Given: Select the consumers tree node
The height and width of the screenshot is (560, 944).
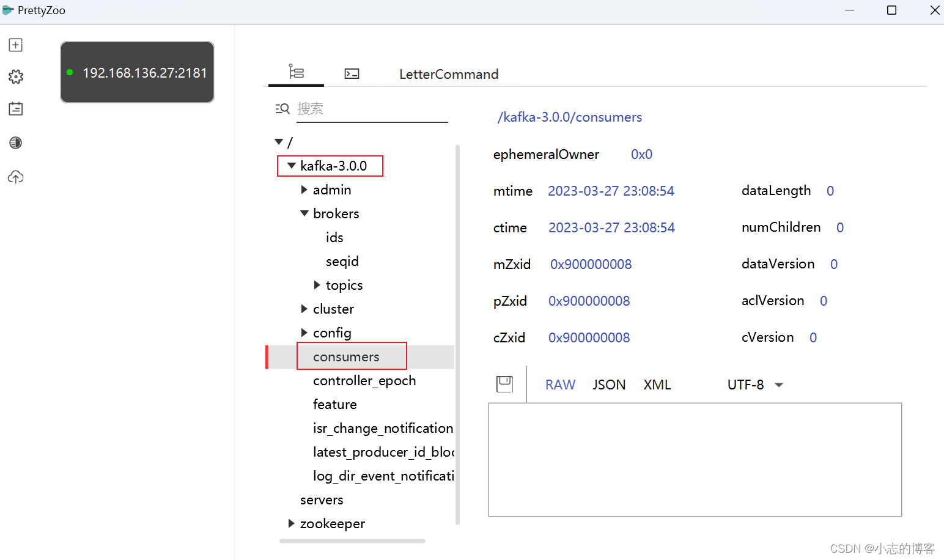Looking at the screenshot, I should pos(346,357).
